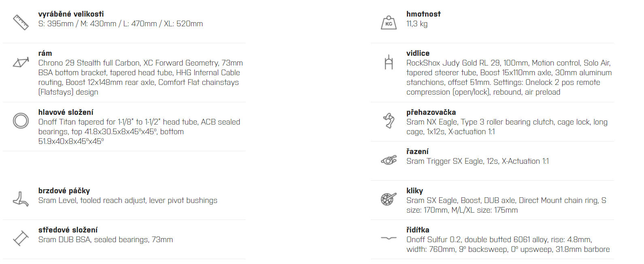Click the Onoff Sulfur 0.2 handlebar description

tap(508, 245)
